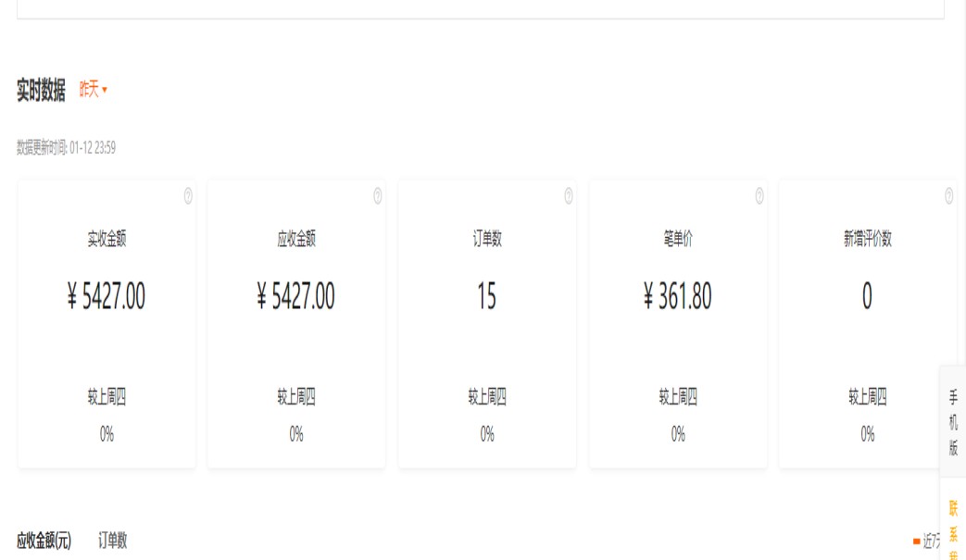Click the help icon on 应收金额 card
Viewport: 966px width, 560px height.
pyautogui.click(x=378, y=195)
